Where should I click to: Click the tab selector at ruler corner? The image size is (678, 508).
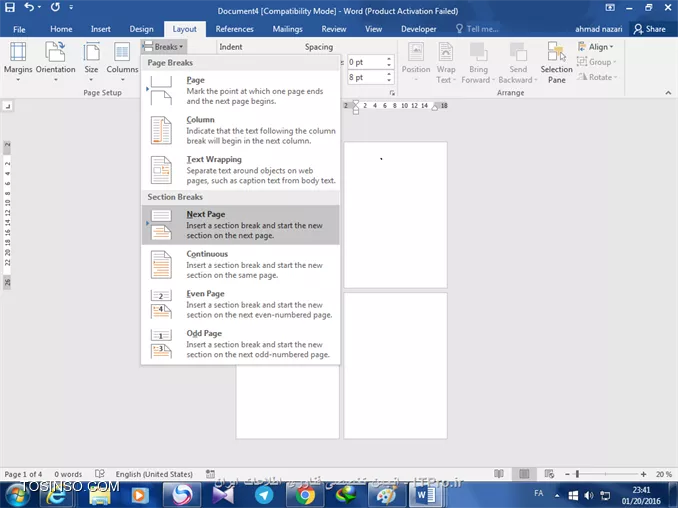tap(8, 106)
